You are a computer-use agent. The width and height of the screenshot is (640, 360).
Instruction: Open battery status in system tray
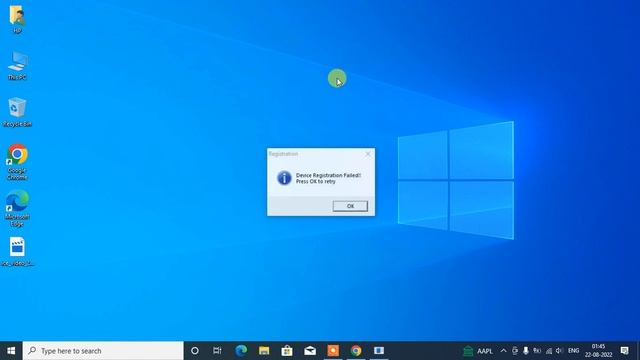point(537,351)
